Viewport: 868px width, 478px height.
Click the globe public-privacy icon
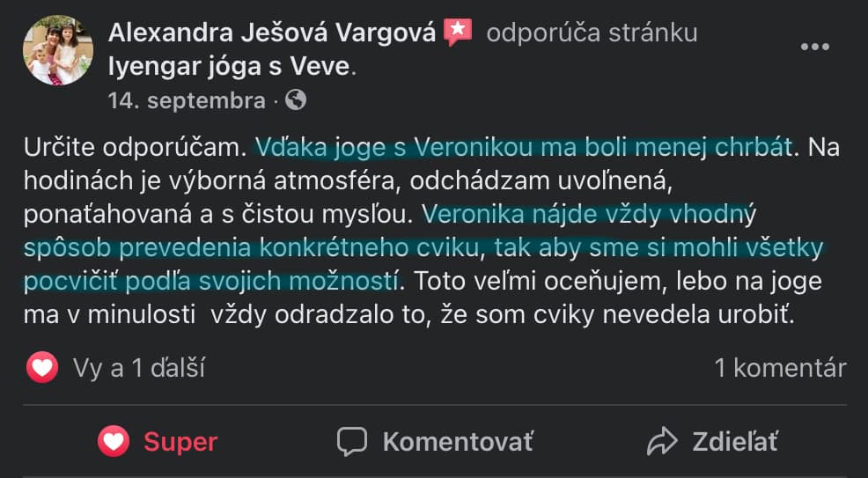297,100
